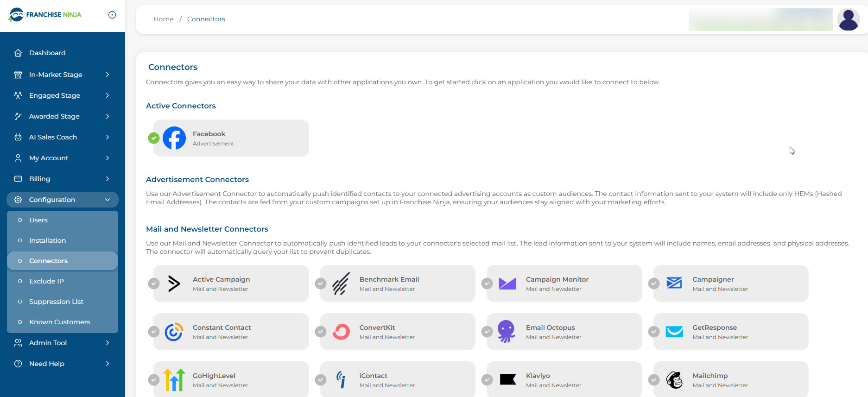The width and height of the screenshot is (868, 397).
Task: Click the ConvertKit red logo
Action: (x=341, y=332)
